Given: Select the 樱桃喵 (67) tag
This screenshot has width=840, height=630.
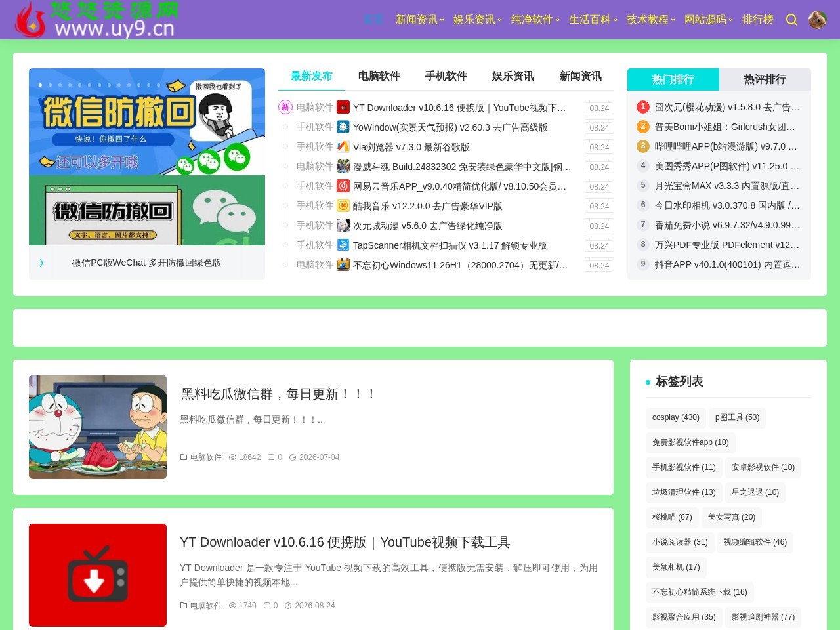Looking at the screenshot, I should (x=672, y=517).
